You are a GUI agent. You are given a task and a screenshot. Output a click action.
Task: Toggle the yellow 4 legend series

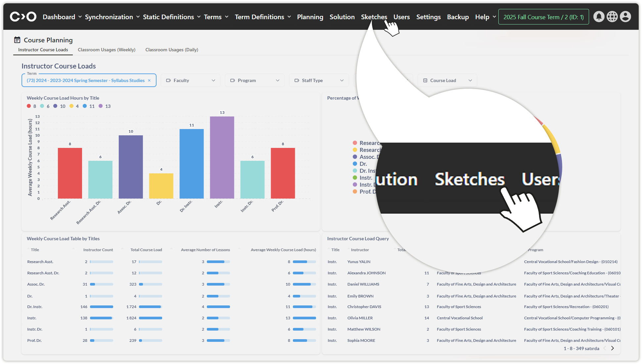pyautogui.click(x=71, y=106)
